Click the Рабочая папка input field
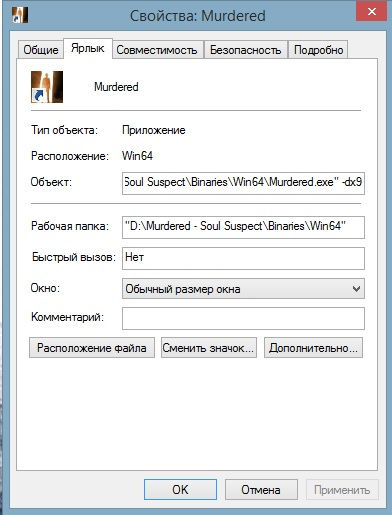The height and width of the screenshot is (515, 392). point(243,227)
